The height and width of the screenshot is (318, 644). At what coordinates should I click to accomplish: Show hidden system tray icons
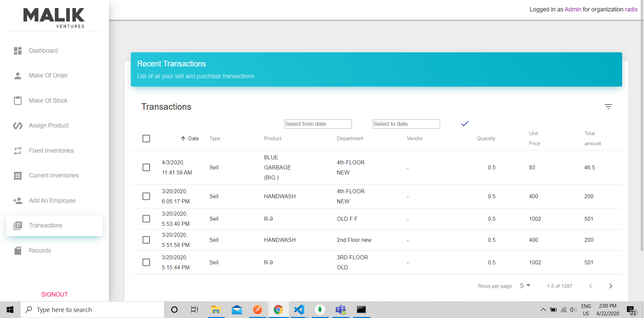543,310
